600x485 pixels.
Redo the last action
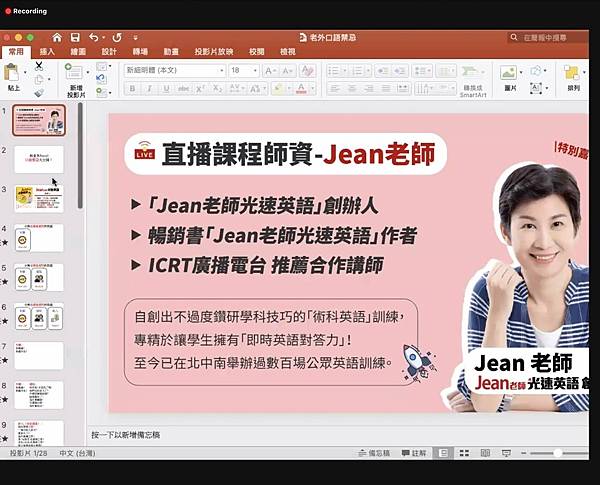117,38
